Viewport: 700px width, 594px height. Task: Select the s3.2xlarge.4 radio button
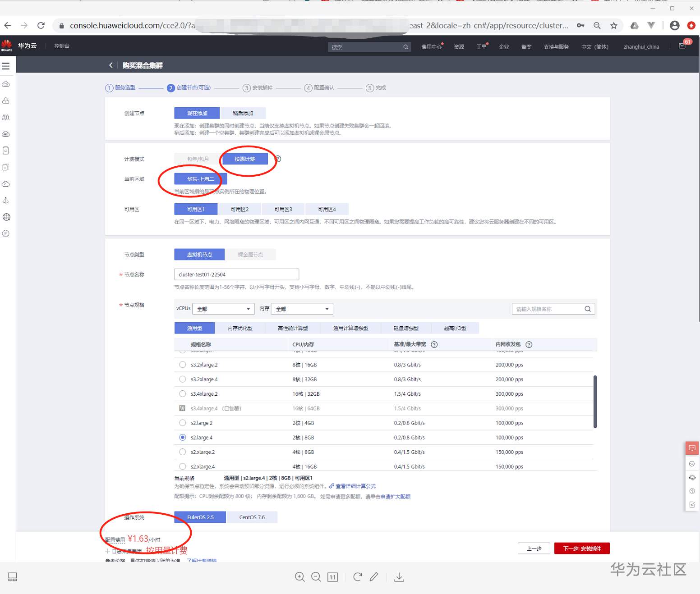(183, 379)
